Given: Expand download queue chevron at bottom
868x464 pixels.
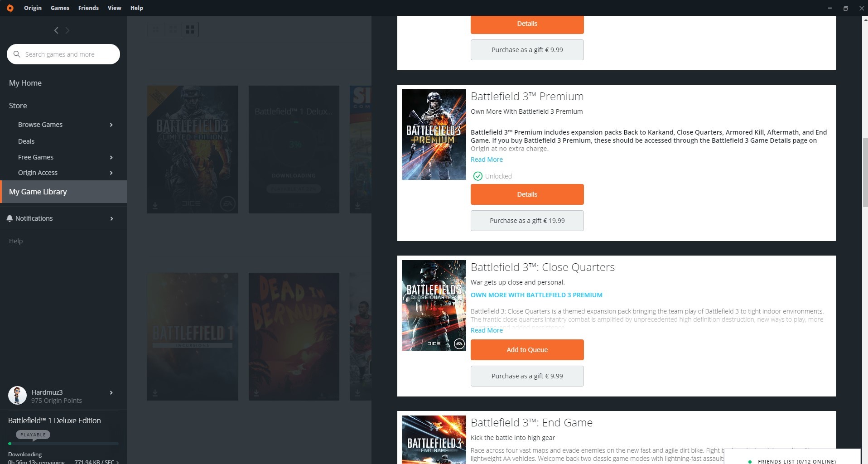Looking at the screenshot, I should coord(118,462).
